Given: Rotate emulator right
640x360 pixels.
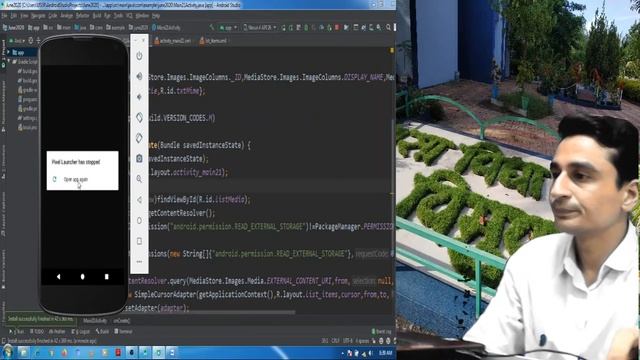Looking at the screenshot, I should [139, 138].
